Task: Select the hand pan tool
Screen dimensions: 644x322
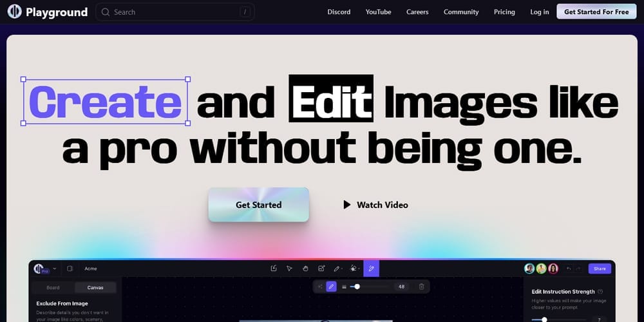Action: coord(305,269)
